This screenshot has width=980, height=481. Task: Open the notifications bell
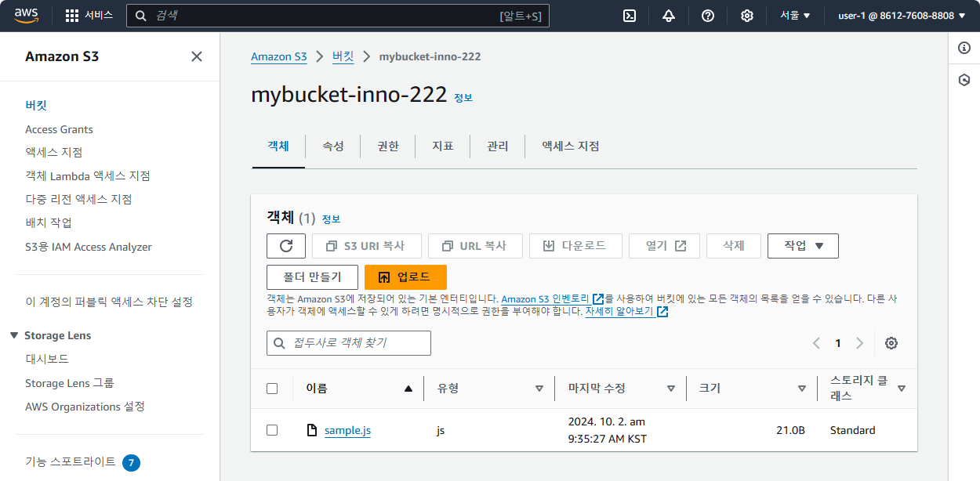pos(669,16)
